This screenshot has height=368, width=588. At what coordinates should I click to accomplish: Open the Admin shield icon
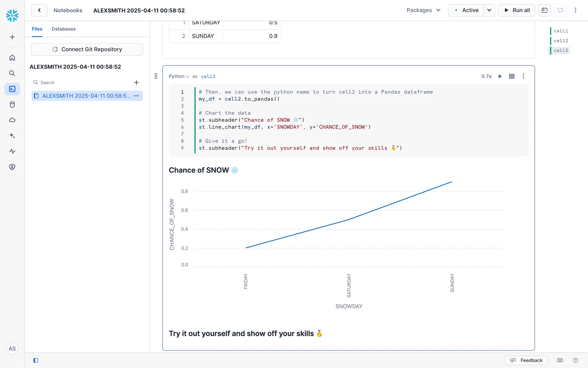click(x=12, y=167)
